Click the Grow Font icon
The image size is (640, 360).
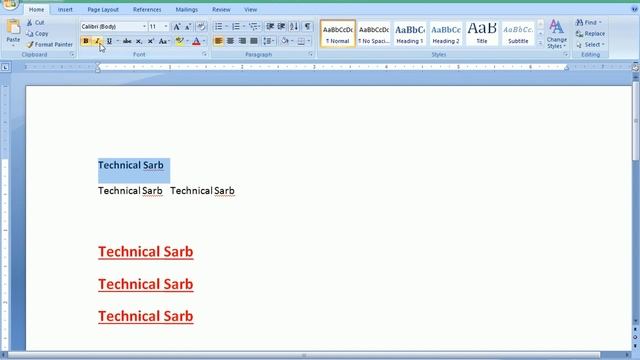coord(177,27)
